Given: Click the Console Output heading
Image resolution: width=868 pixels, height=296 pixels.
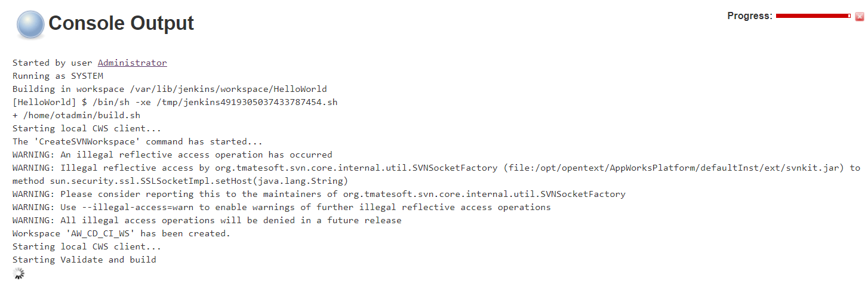Looking at the screenshot, I should click(x=121, y=23).
